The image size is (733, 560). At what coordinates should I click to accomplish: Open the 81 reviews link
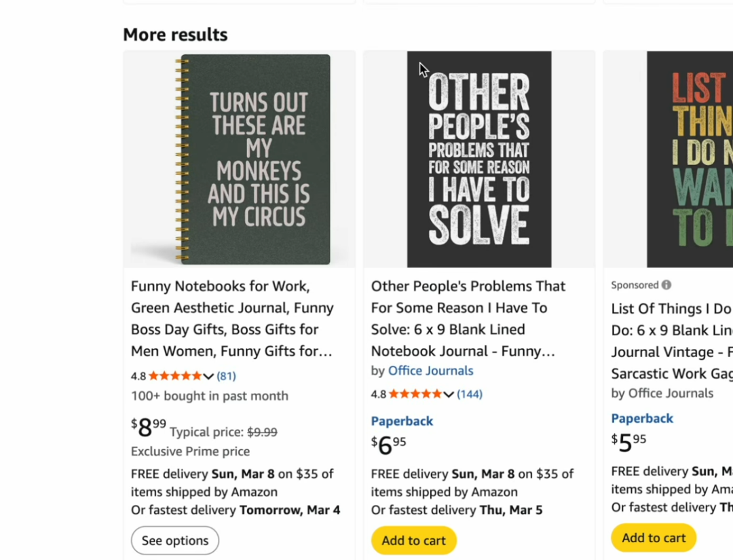pyautogui.click(x=226, y=376)
